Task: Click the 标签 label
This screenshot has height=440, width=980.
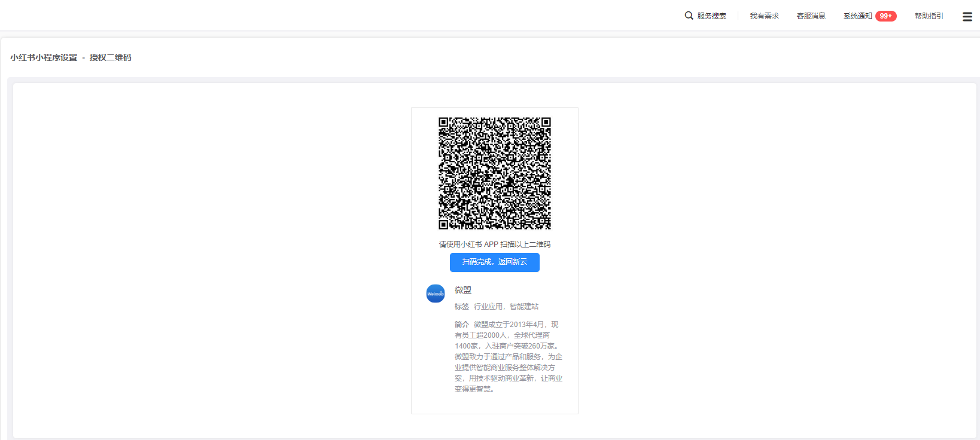Action: click(x=461, y=307)
